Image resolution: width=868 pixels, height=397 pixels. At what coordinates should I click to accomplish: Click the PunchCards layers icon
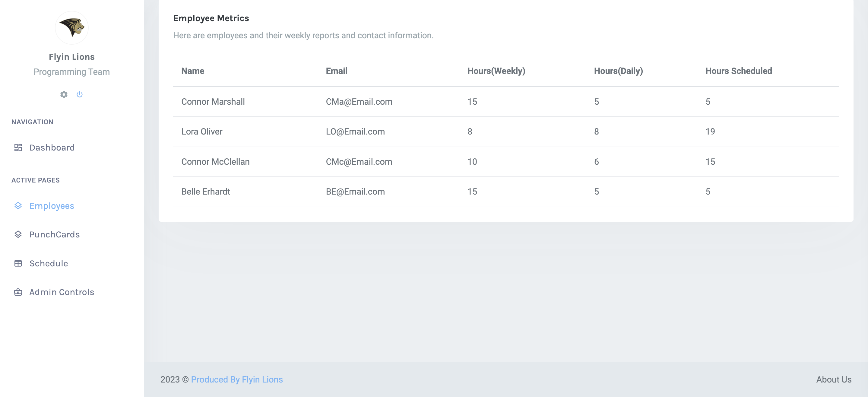(x=18, y=234)
